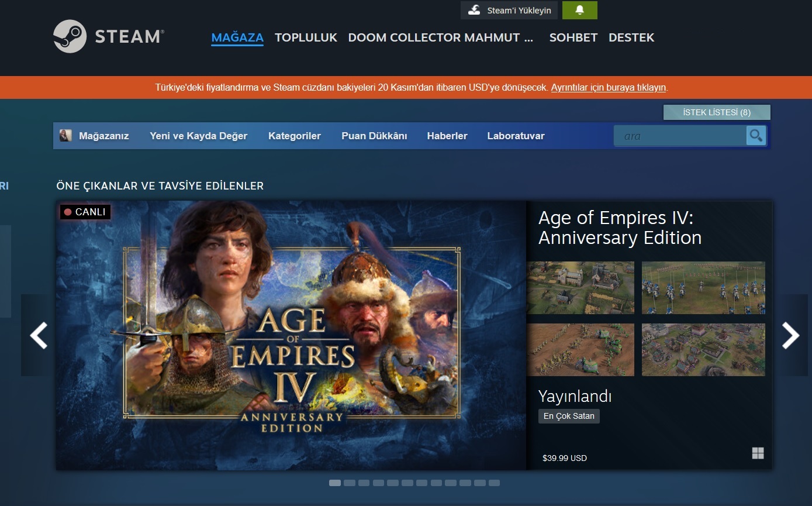Open the profile avatar next to Mağazanız
Image resolution: width=812 pixels, height=506 pixels.
tap(65, 136)
